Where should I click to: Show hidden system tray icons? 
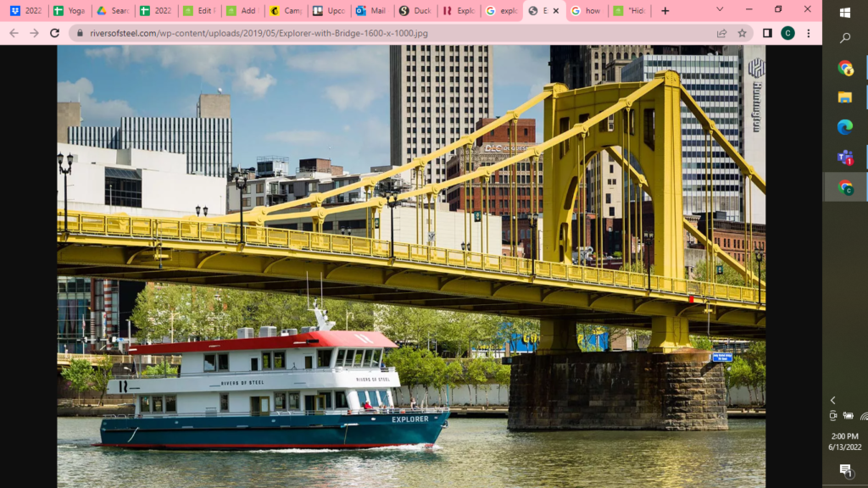[x=832, y=400]
